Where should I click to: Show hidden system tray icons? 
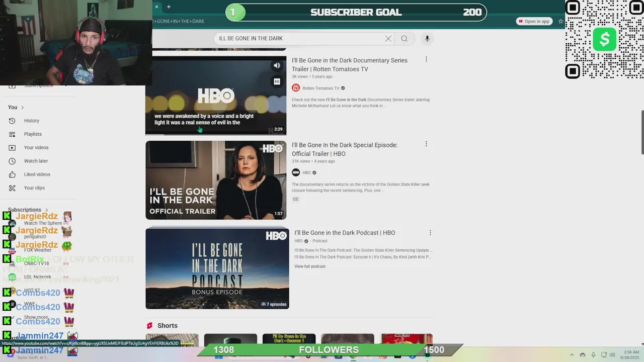coord(572,355)
